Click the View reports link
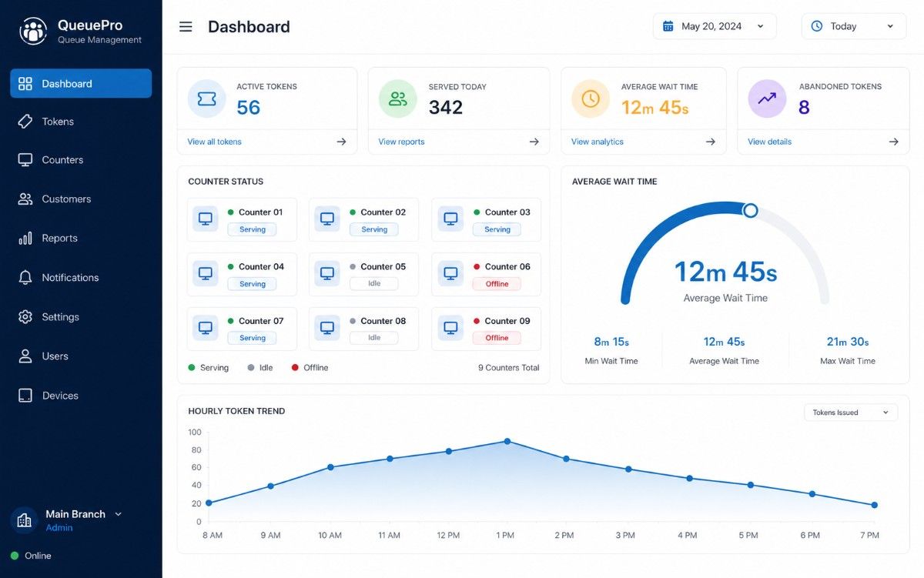Image resolution: width=924 pixels, height=578 pixels. coord(401,142)
